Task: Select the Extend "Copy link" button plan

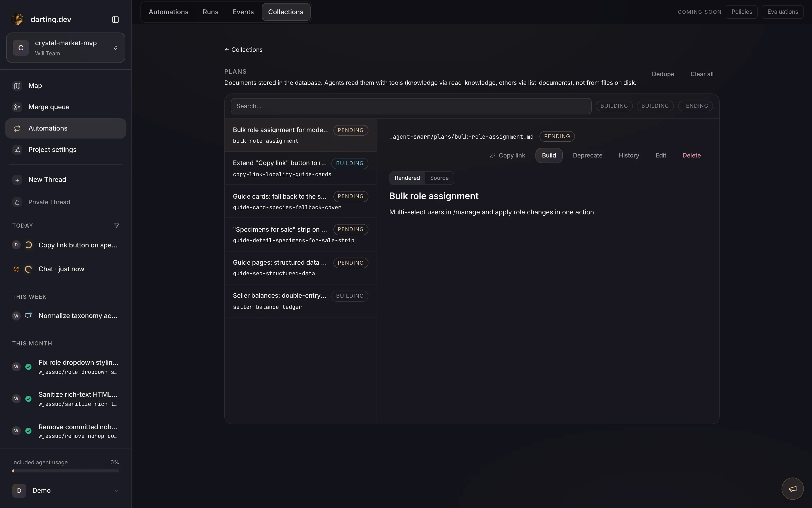Action: pos(301,168)
